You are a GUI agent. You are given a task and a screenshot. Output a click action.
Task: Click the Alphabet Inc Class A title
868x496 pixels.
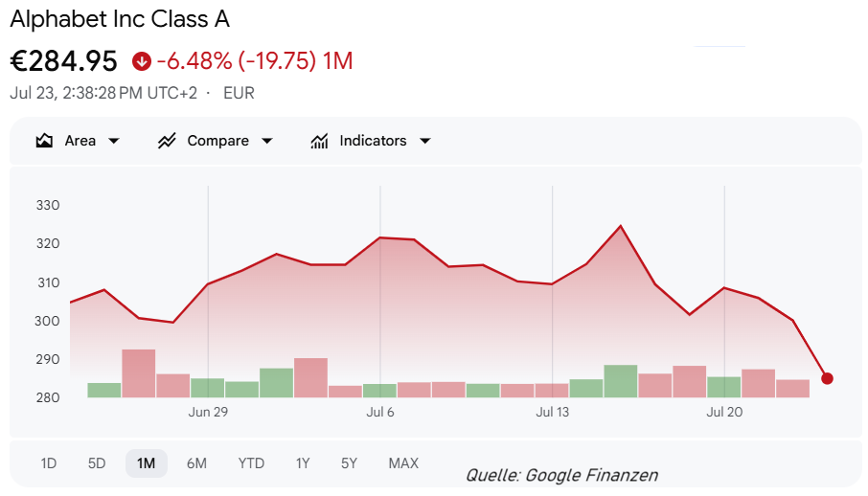coord(120,19)
